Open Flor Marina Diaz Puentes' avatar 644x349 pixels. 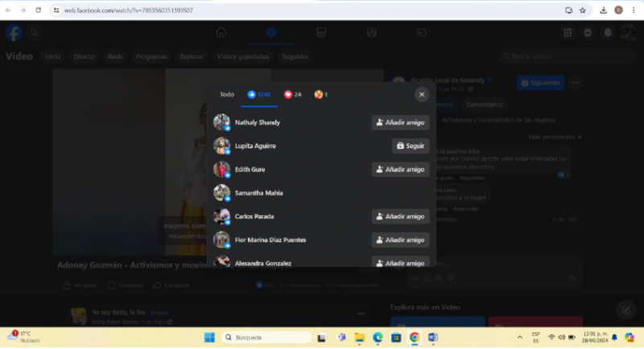point(221,239)
